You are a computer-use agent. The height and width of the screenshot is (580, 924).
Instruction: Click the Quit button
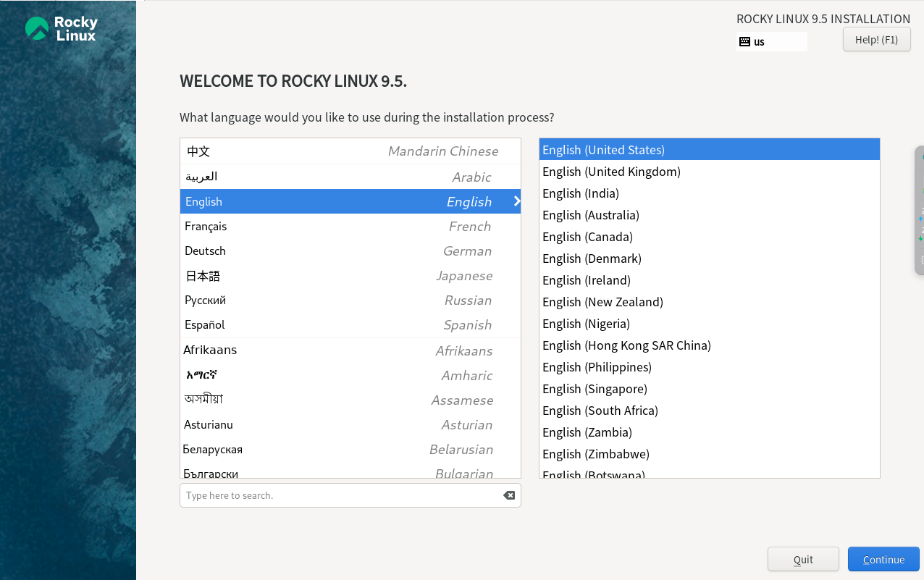point(803,559)
